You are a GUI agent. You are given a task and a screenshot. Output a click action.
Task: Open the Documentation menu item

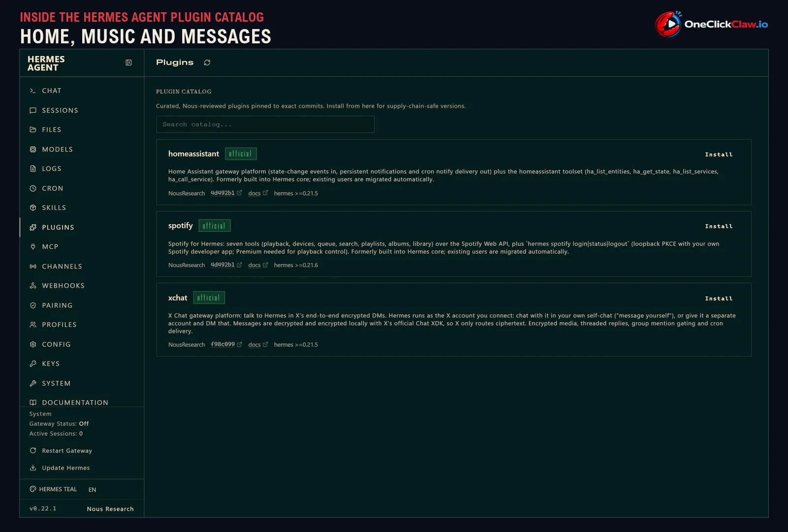point(82,402)
